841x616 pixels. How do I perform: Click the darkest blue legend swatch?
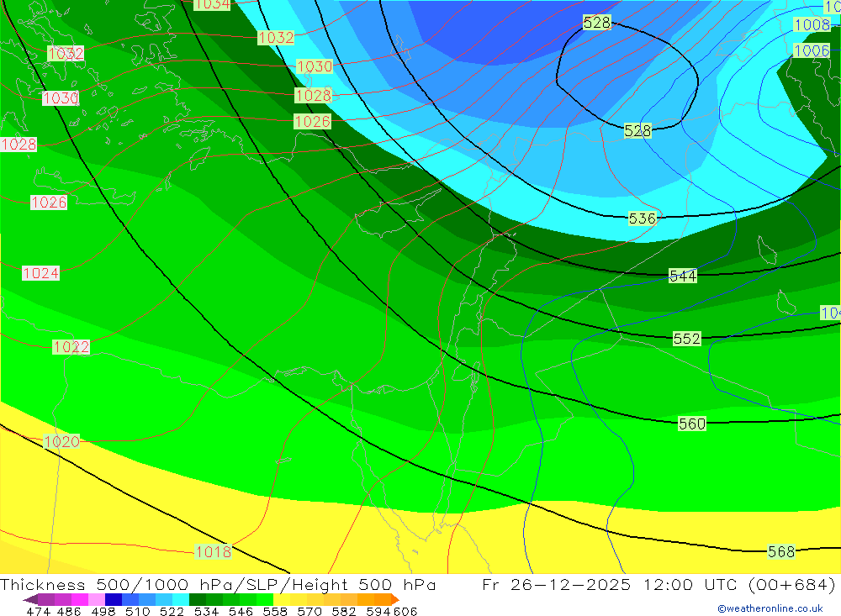point(114,599)
